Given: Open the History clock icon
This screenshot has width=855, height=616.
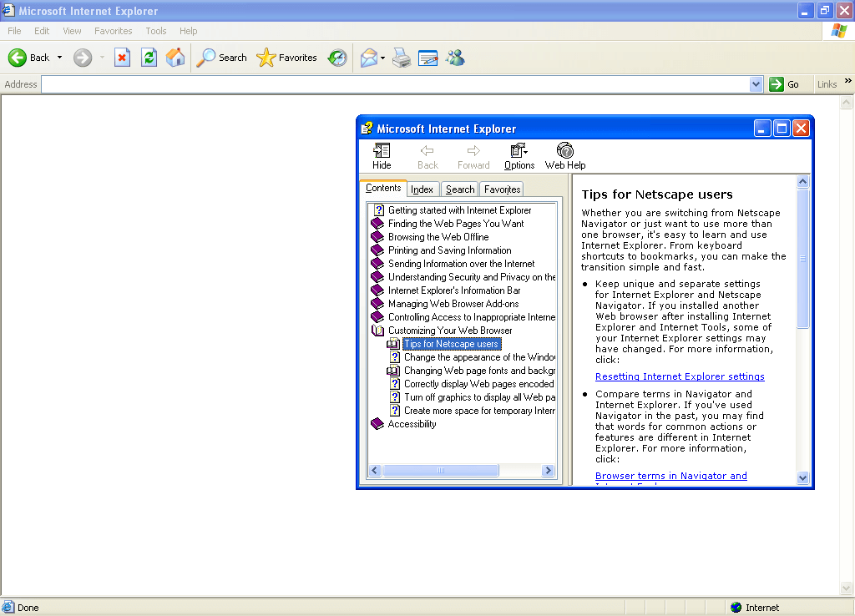Looking at the screenshot, I should point(337,58).
